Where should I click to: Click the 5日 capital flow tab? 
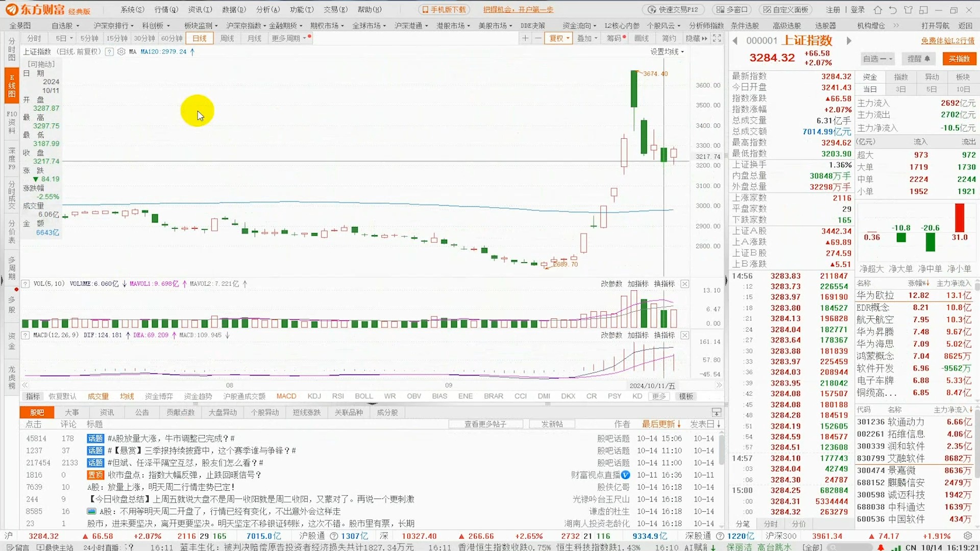932,89
